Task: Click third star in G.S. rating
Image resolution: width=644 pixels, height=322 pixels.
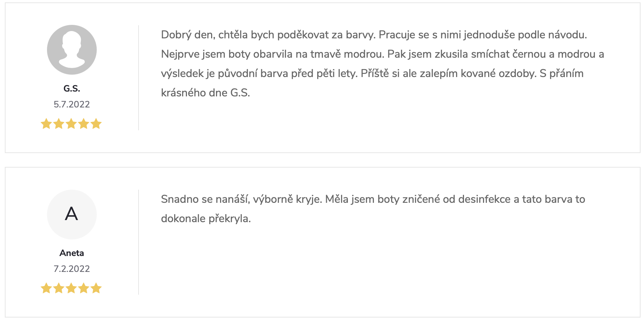Action: coord(71,124)
